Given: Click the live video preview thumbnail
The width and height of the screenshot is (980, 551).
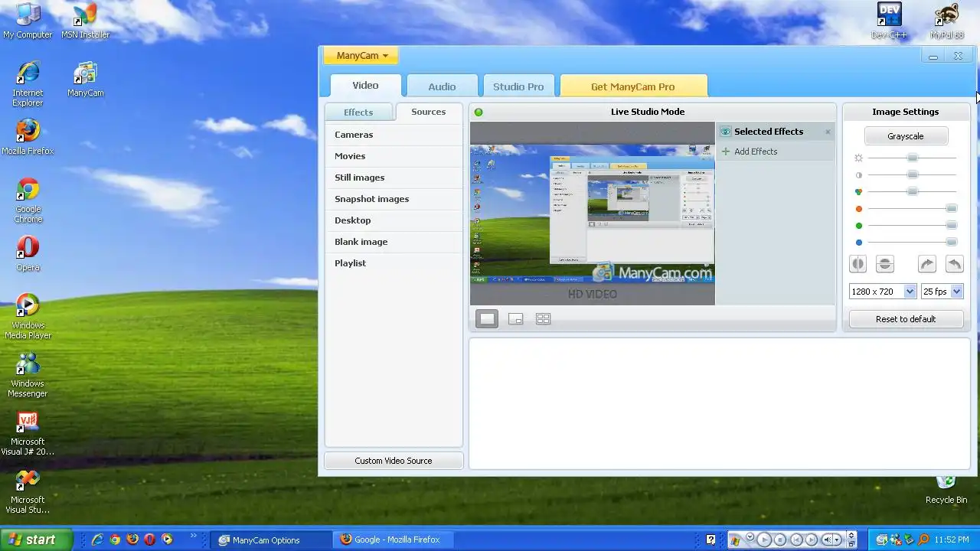Looking at the screenshot, I should click(x=593, y=214).
